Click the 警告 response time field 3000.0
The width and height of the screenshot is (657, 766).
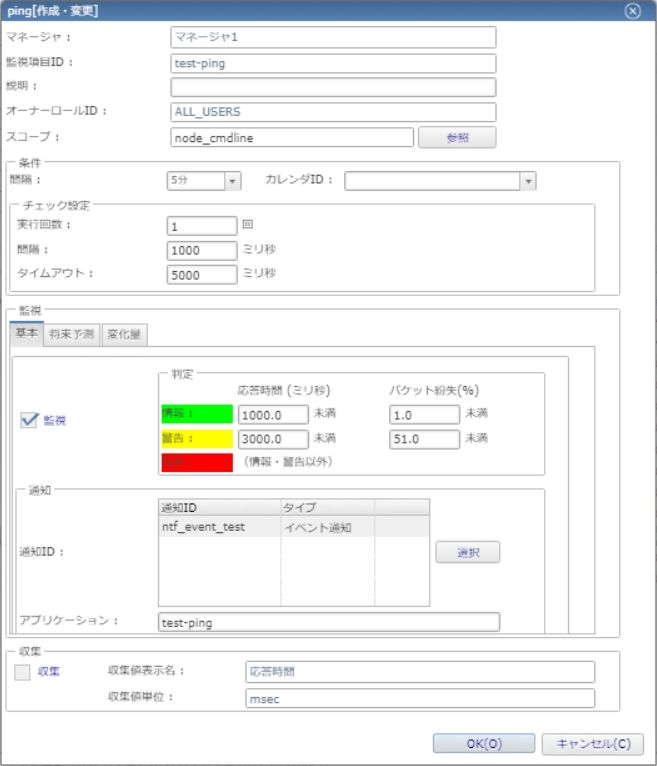click(x=273, y=439)
